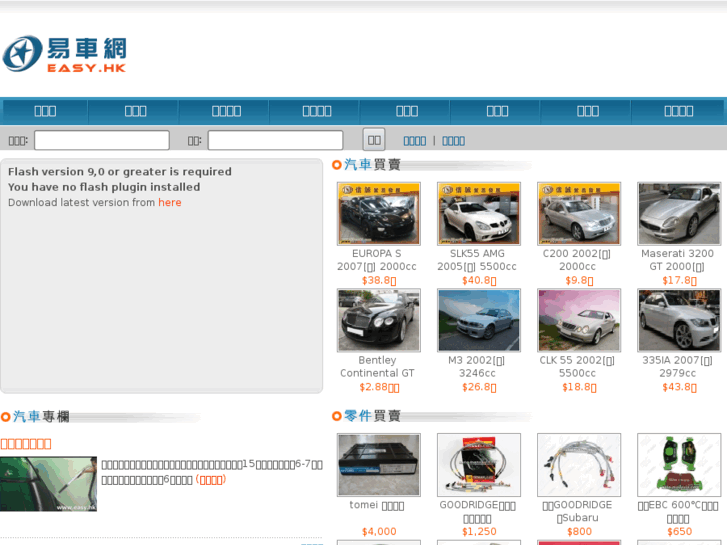Click the $4,000 price text

379,532
